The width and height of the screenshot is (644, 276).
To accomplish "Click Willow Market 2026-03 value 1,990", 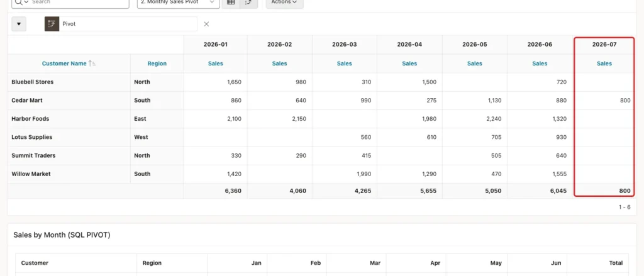I will pos(364,174).
